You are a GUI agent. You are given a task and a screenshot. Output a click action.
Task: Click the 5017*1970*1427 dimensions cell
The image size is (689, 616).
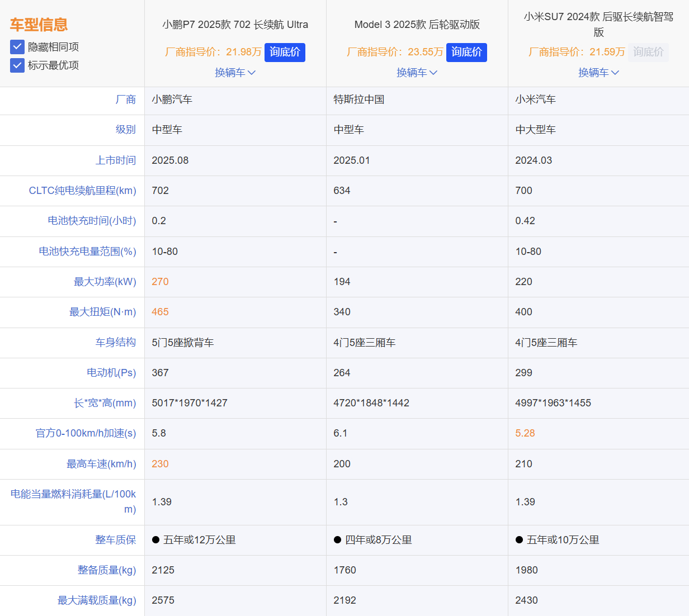(190, 403)
